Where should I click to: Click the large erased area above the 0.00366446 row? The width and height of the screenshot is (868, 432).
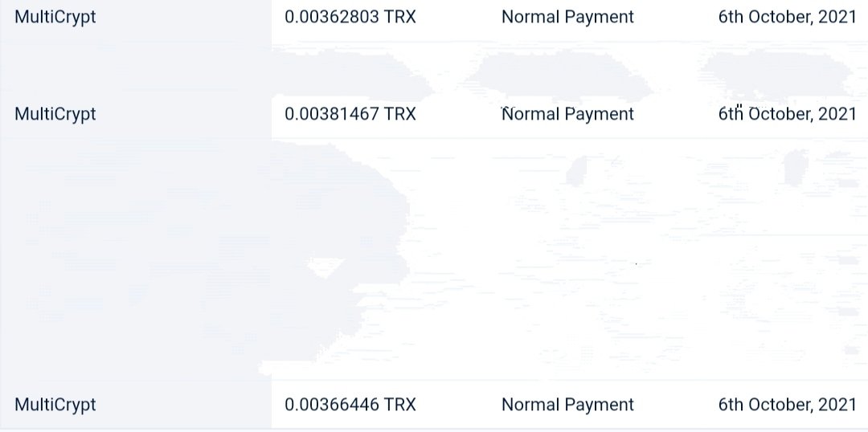pyautogui.click(x=434, y=259)
